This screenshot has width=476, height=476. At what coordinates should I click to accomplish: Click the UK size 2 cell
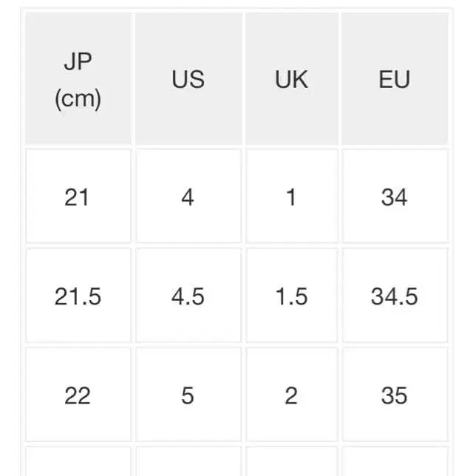[291, 395]
